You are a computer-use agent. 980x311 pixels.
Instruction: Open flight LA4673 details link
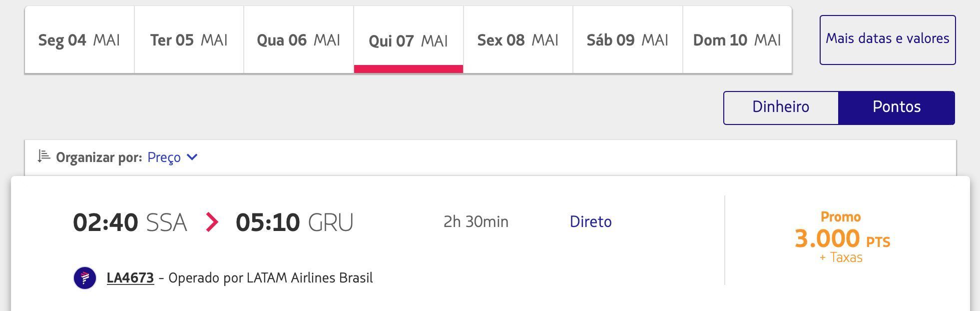click(x=130, y=278)
